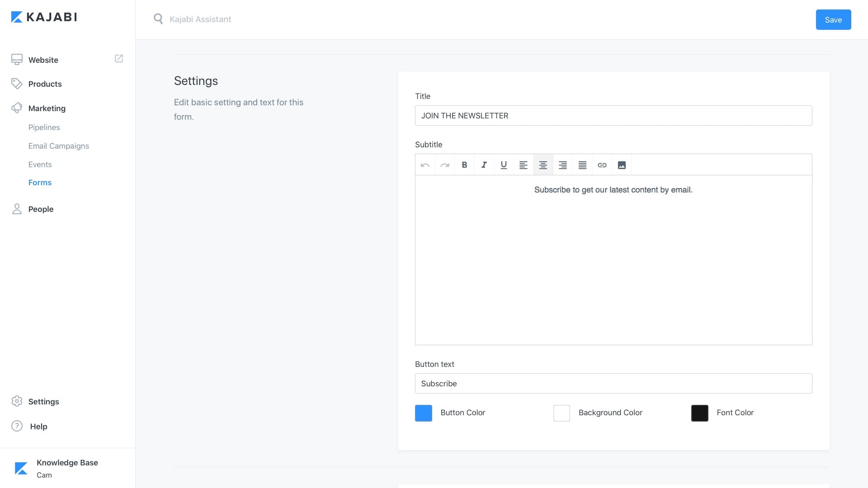Align subtitle text to the left
The image size is (868, 488).
[523, 165]
